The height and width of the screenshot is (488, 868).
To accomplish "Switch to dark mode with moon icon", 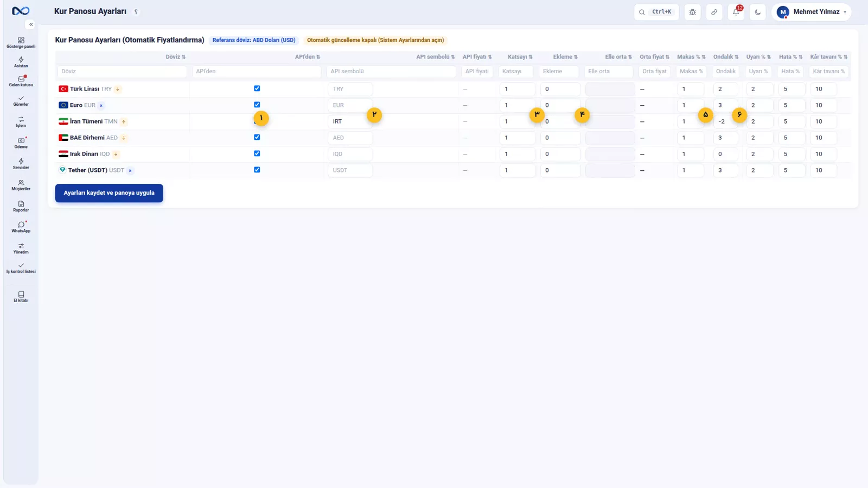I will click(758, 12).
